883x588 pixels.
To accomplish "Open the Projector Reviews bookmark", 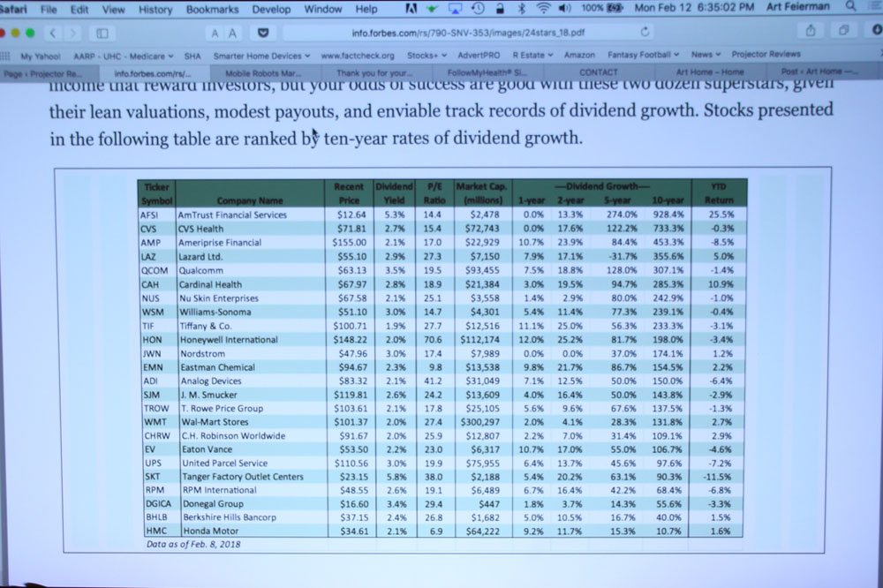I will [766, 54].
